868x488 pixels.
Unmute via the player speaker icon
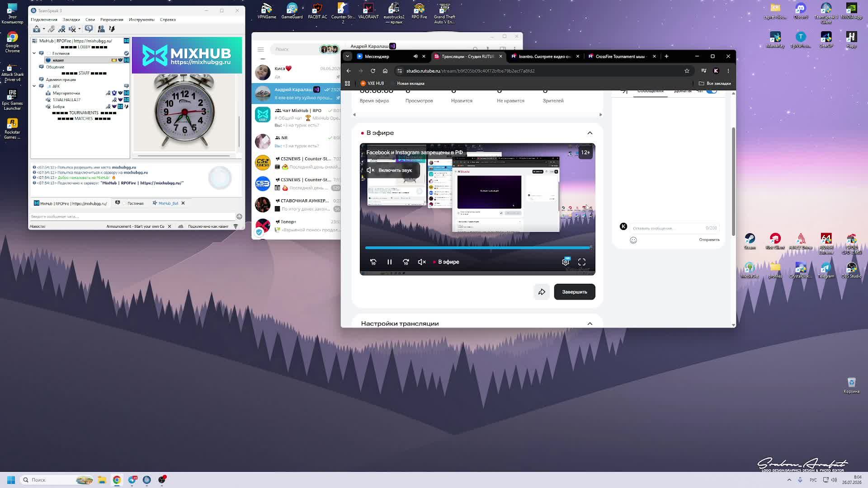pos(422,262)
